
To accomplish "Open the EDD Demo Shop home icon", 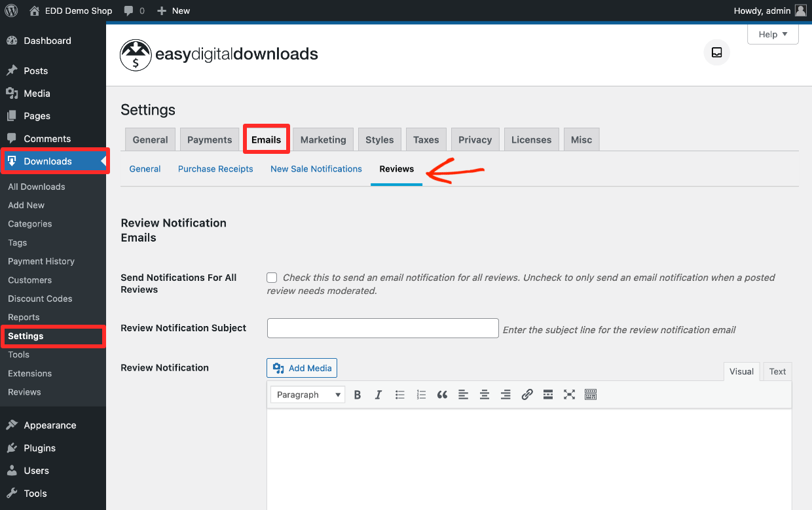I will pyautogui.click(x=35, y=10).
